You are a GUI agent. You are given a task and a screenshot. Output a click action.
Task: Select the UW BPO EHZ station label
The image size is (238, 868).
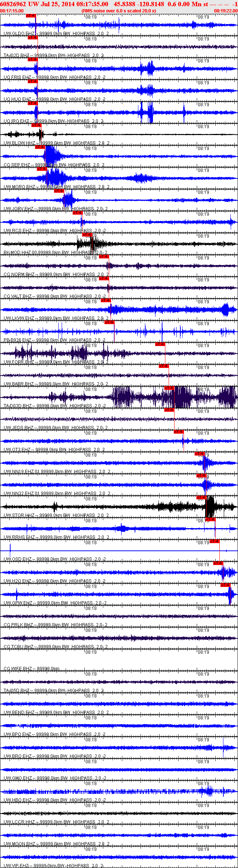click(x=18, y=734)
